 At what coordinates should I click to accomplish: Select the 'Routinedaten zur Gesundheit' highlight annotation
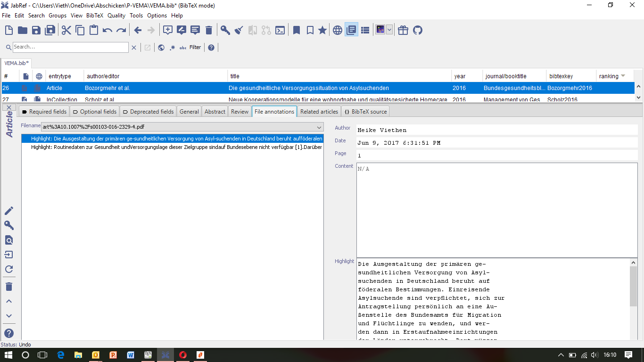[x=172, y=147]
